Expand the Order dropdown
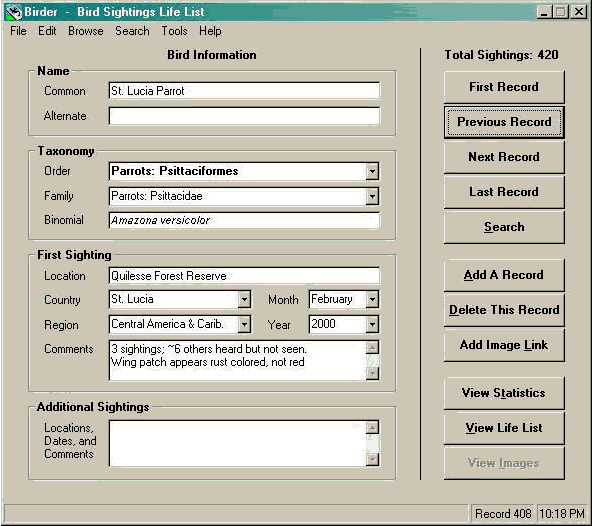 (372, 171)
